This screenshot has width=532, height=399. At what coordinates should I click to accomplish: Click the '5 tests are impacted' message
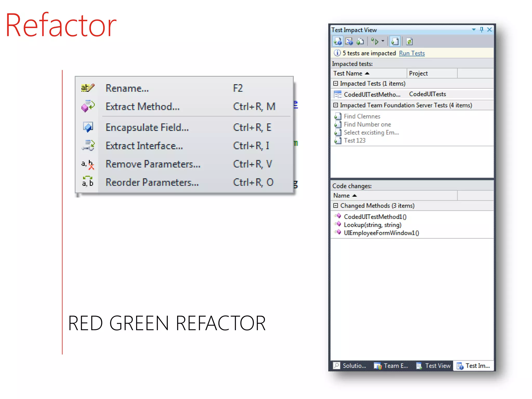pos(369,53)
